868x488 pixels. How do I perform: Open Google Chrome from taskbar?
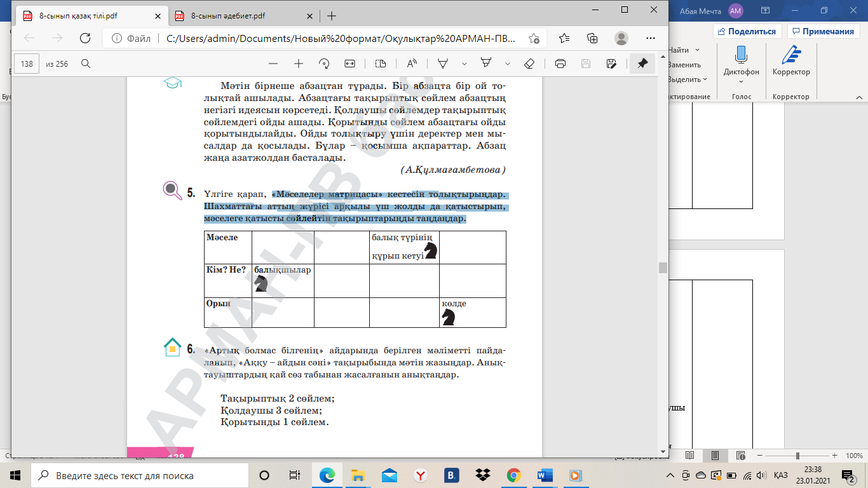[513, 475]
